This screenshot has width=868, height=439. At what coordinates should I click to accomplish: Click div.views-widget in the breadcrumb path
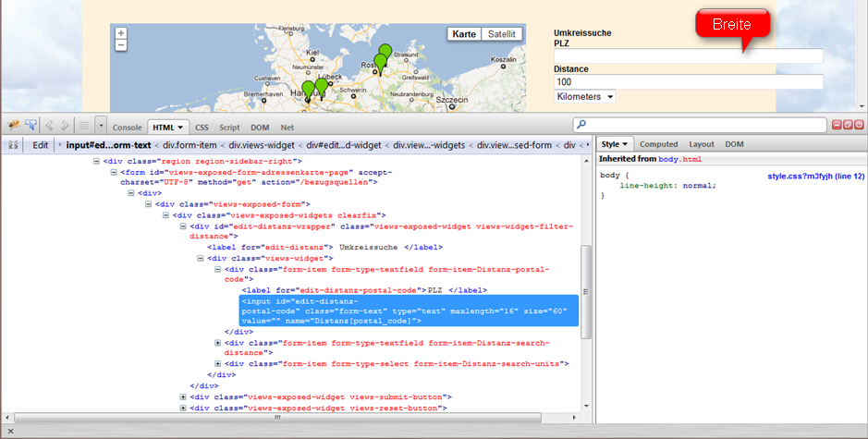click(262, 145)
